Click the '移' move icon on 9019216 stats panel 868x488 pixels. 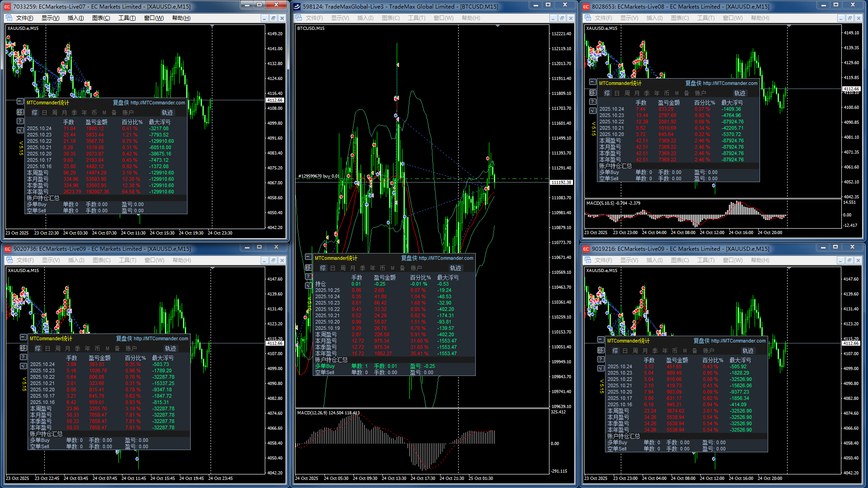pos(601,350)
